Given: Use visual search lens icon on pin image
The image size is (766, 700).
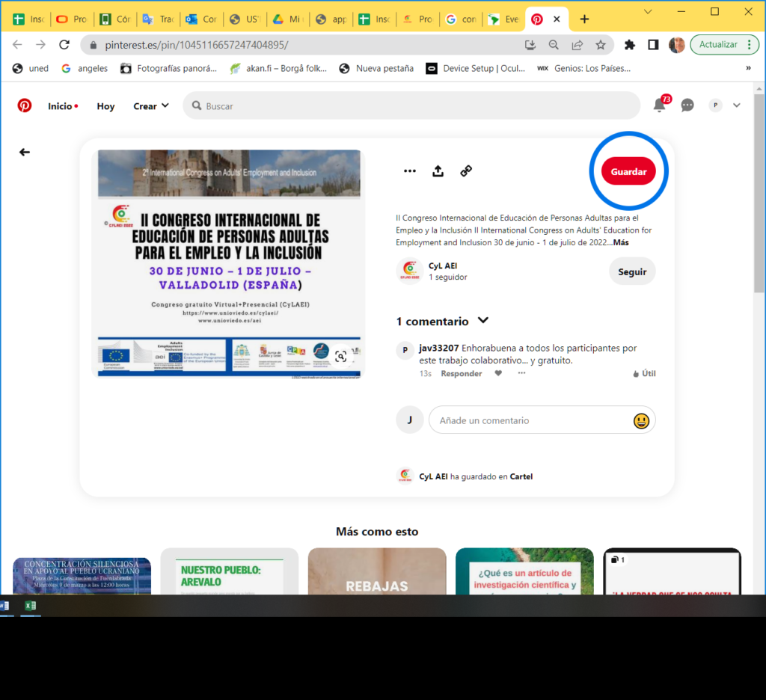Looking at the screenshot, I should (341, 357).
